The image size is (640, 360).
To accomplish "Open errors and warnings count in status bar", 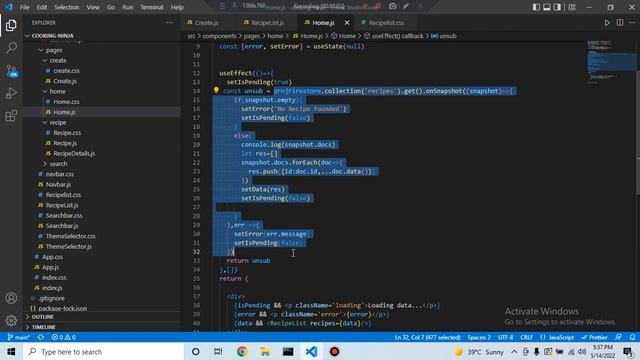I will coord(64,337).
